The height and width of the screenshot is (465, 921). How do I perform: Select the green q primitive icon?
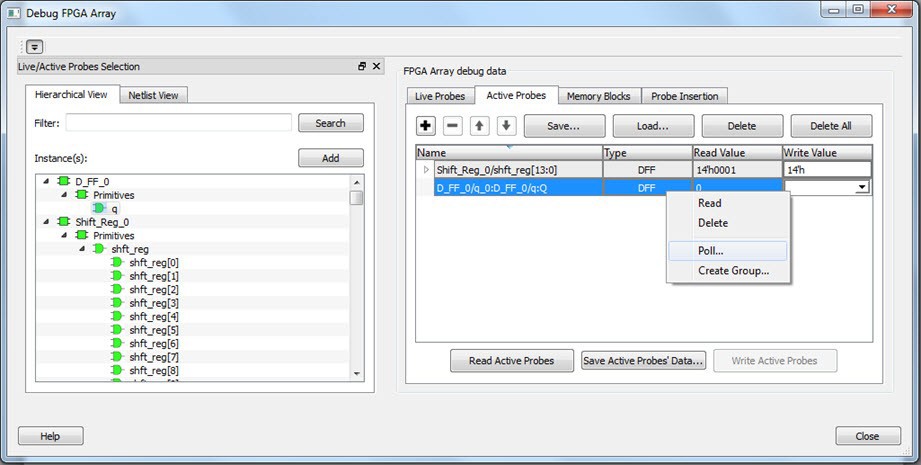99,208
